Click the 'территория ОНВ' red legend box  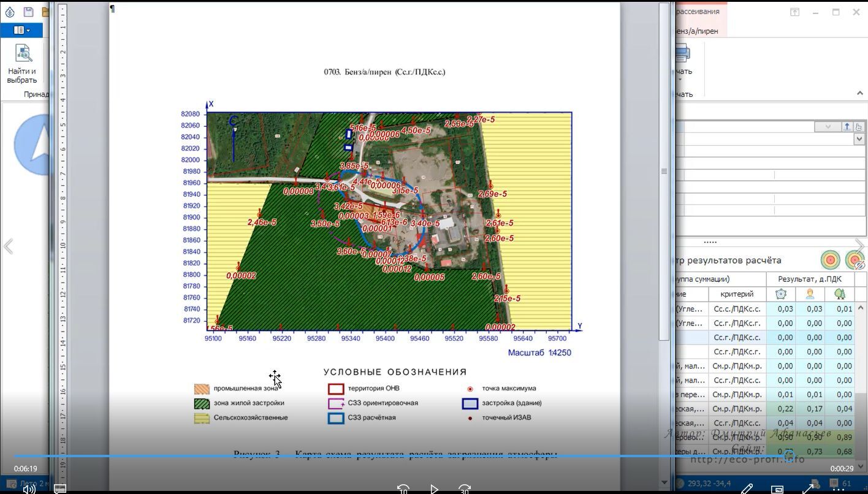[336, 389]
